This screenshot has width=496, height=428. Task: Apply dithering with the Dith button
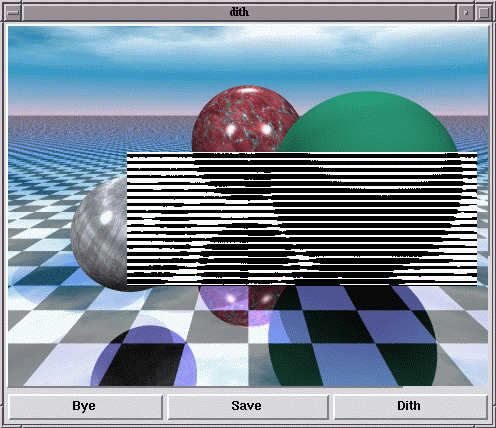(410, 406)
